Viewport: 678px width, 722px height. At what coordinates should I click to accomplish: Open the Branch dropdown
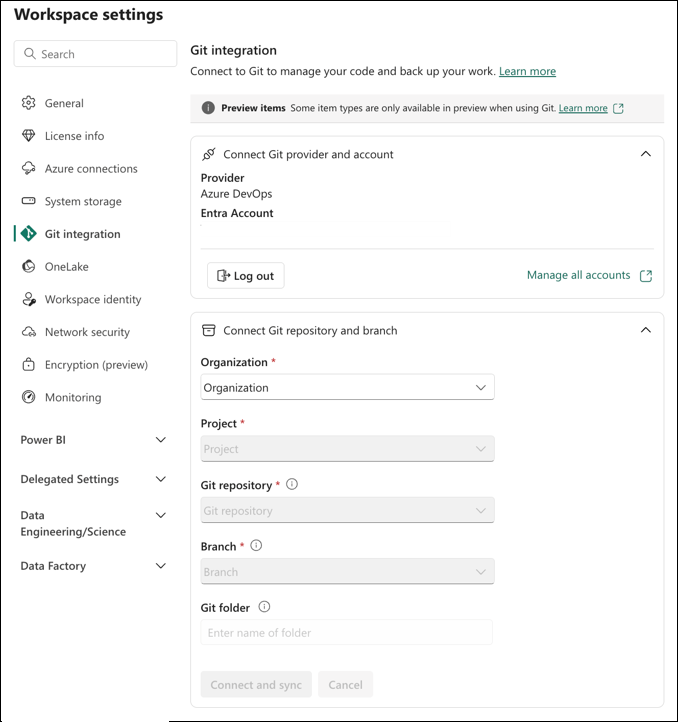coord(347,571)
